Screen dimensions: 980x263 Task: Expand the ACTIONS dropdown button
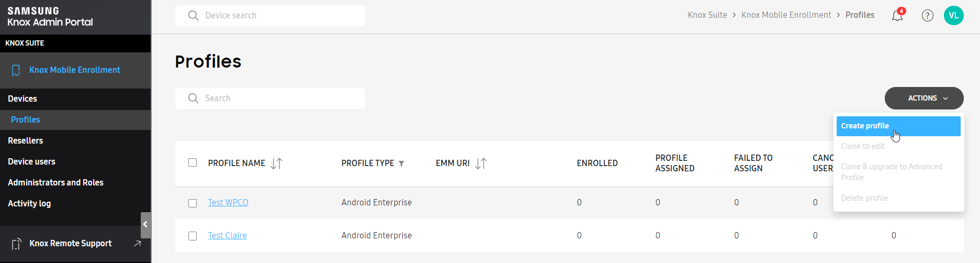tap(924, 98)
